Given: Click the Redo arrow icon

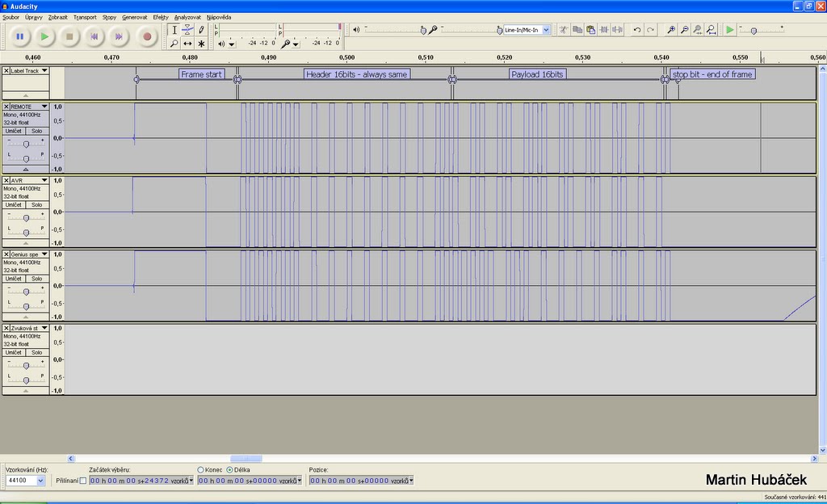Looking at the screenshot, I should tap(650, 30).
